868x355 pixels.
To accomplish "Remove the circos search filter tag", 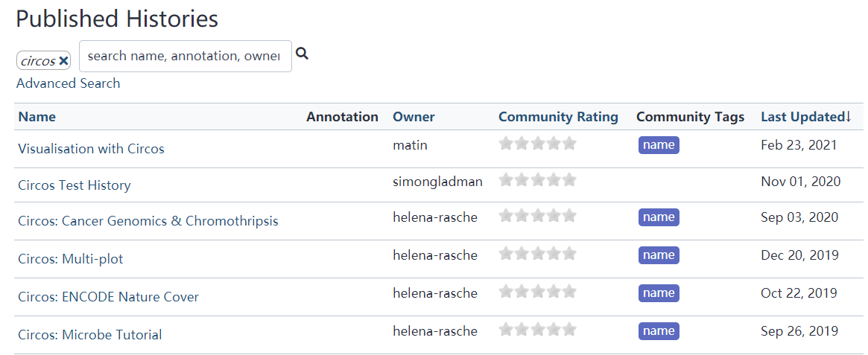I will pos(64,61).
